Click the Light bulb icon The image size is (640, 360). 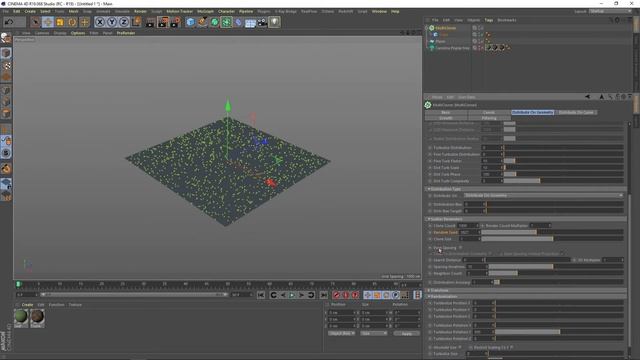coord(274,22)
